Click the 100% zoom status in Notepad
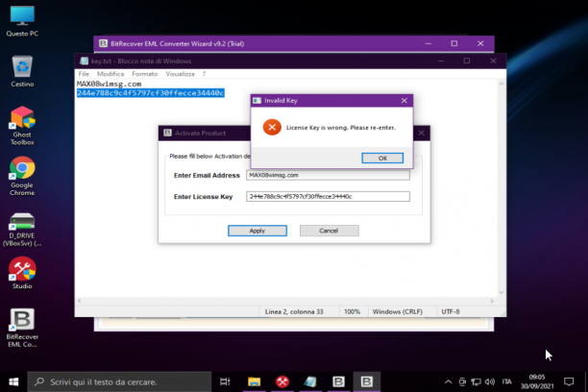 coord(352,311)
